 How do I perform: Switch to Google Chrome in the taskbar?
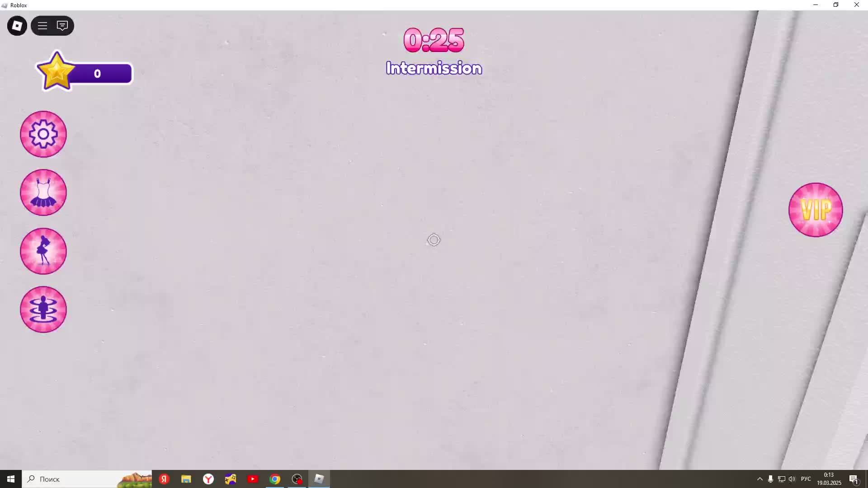point(275,479)
